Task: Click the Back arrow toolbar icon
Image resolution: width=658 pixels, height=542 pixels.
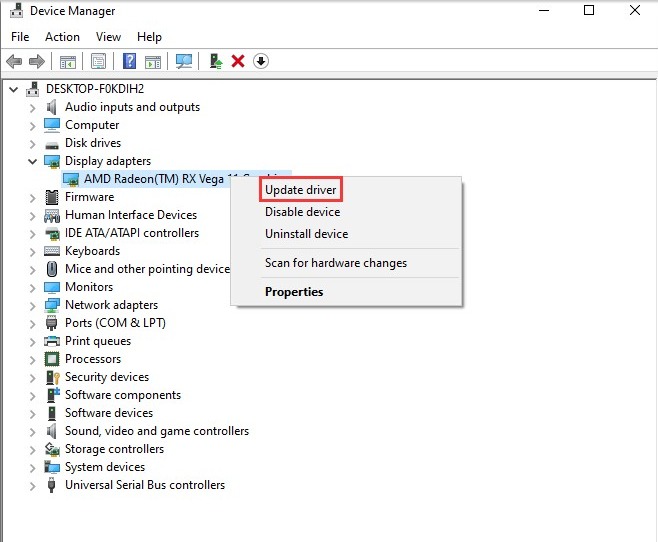Action: [14, 62]
